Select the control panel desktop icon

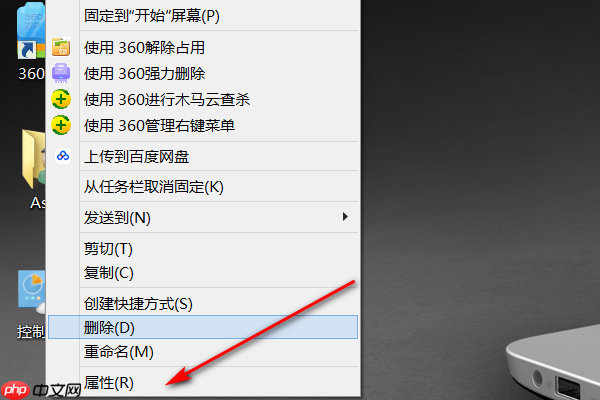pyautogui.click(x=31, y=304)
